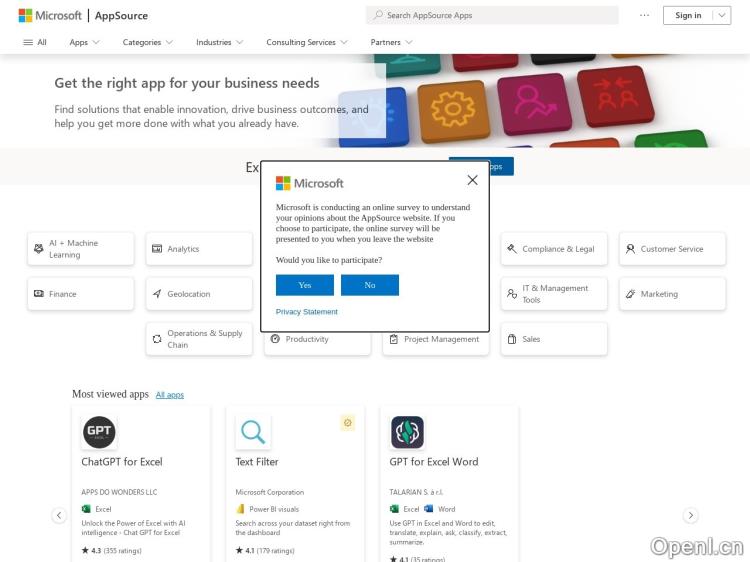Click the ChatGPT for Excel app icon

(99, 432)
